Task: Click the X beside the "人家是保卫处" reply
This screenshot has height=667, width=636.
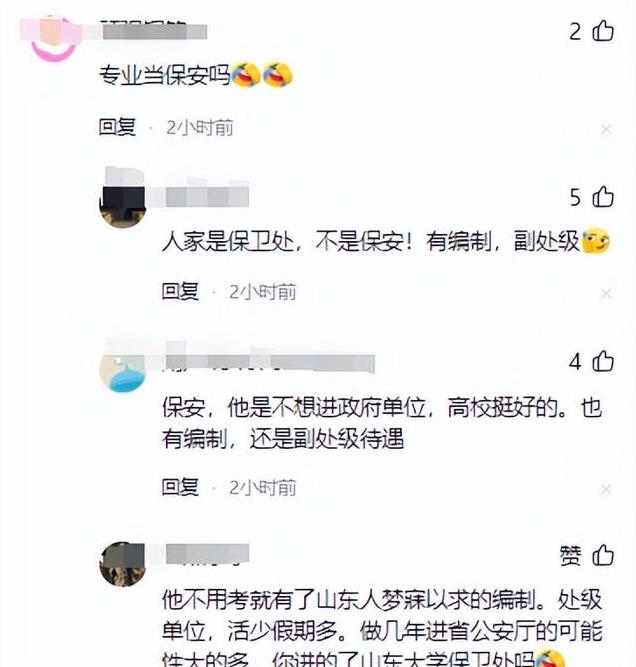Action: [x=606, y=293]
